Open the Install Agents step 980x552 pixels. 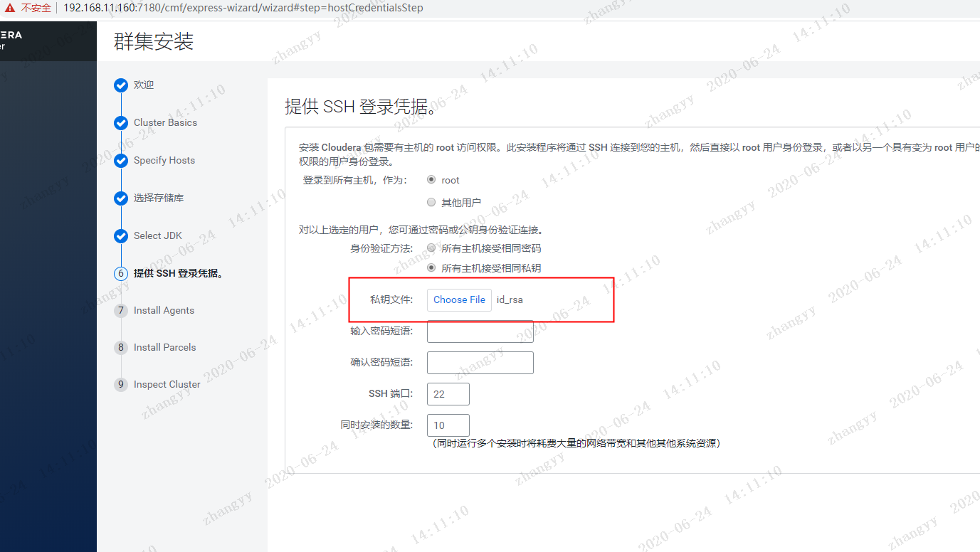click(x=164, y=311)
